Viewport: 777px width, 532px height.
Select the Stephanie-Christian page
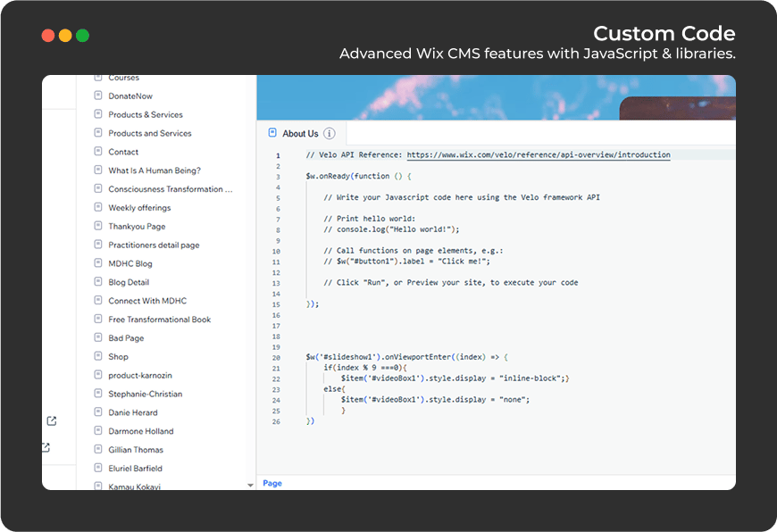click(146, 394)
